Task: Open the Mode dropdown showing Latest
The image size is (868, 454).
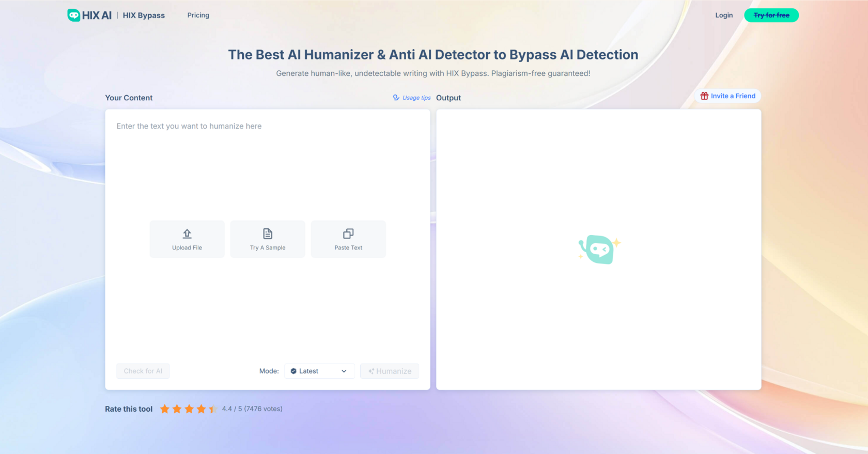Action: [x=319, y=371]
